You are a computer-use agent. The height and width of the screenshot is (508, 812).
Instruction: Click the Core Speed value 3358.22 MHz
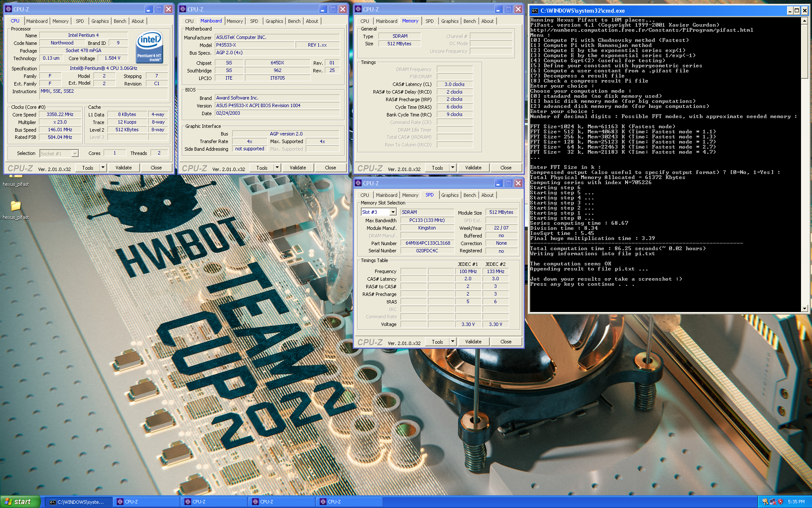tap(60, 115)
